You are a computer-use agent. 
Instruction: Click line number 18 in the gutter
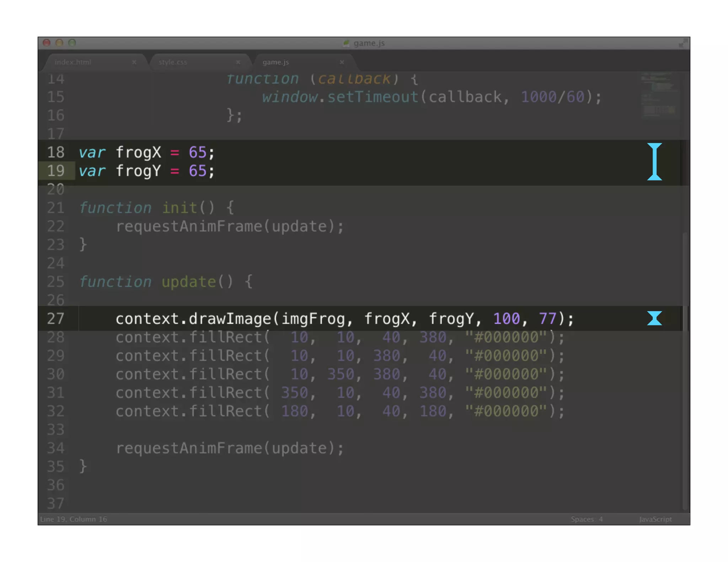point(56,152)
